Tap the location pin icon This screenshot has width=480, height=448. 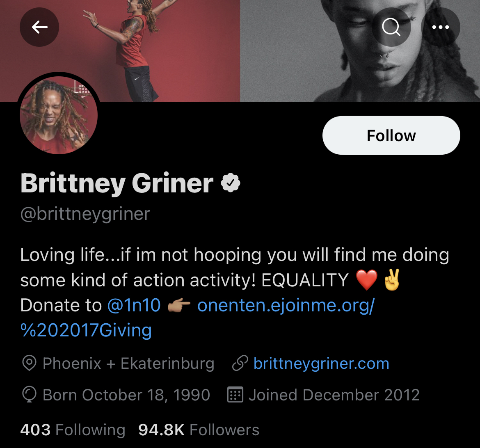coord(30,363)
